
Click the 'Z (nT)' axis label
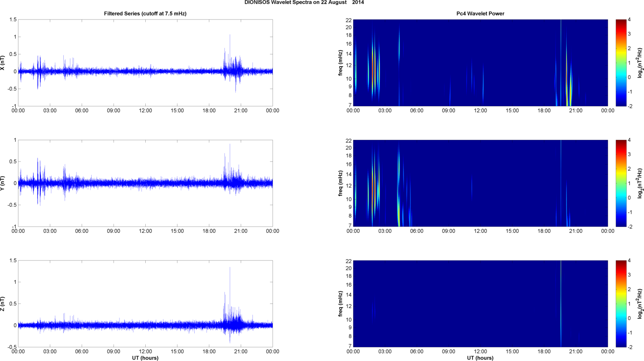coord(3,304)
